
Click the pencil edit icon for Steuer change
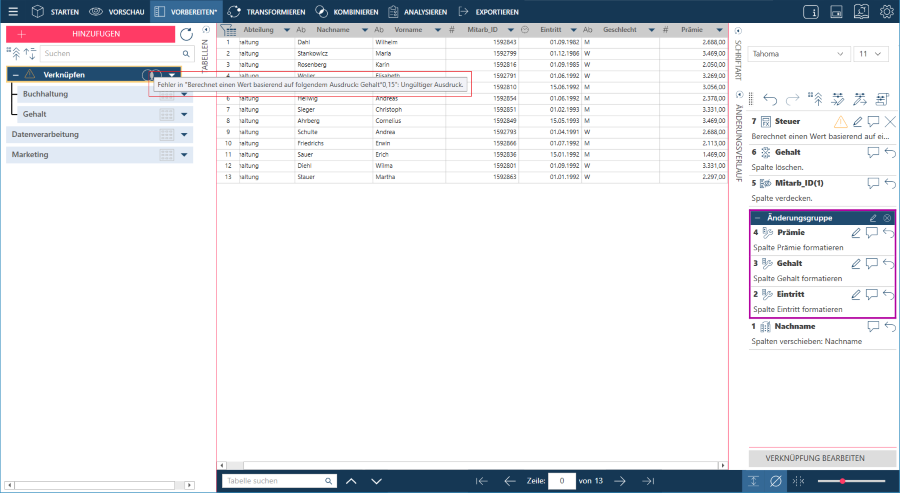coord(856,121)
